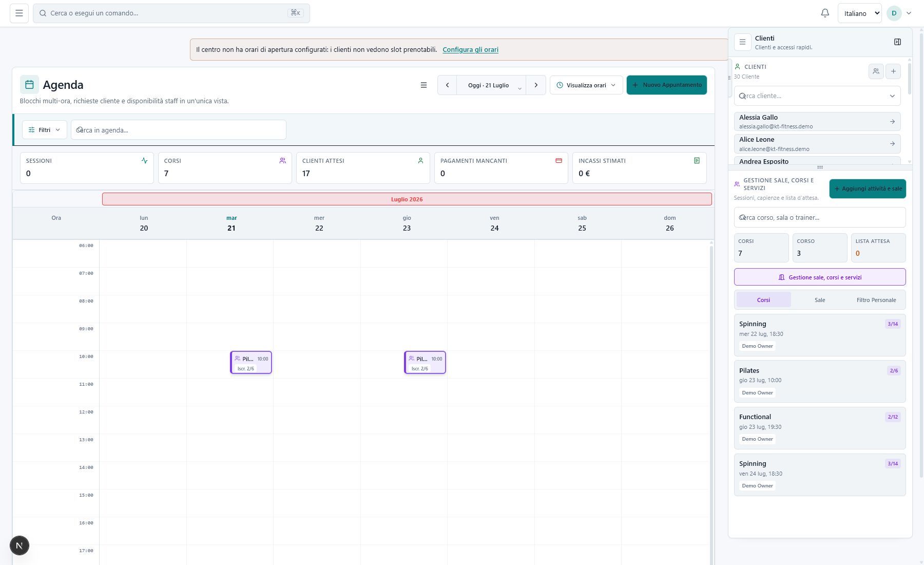Viewport: 924px width, 565px height.
Task: Go to previous week arrow
Action: (x=447, y=85)
